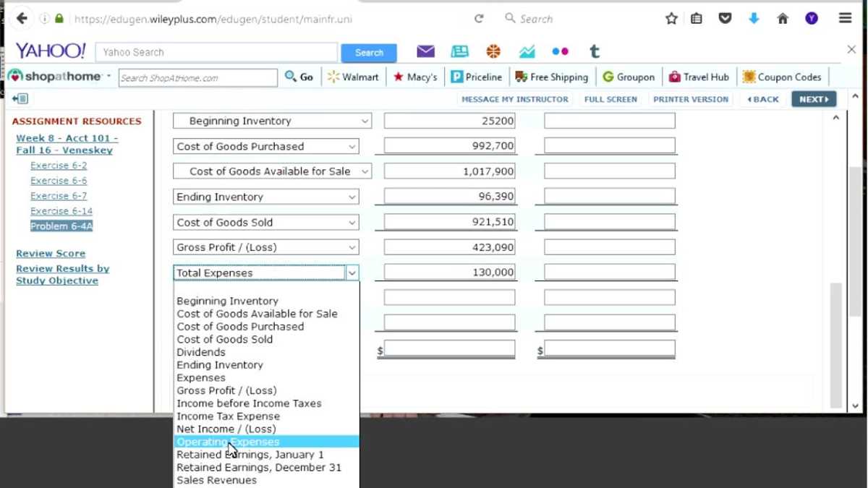This screenshot has height=488, width=868.
Task: Click the NEXT navigation button
Action: click(814, 99)
